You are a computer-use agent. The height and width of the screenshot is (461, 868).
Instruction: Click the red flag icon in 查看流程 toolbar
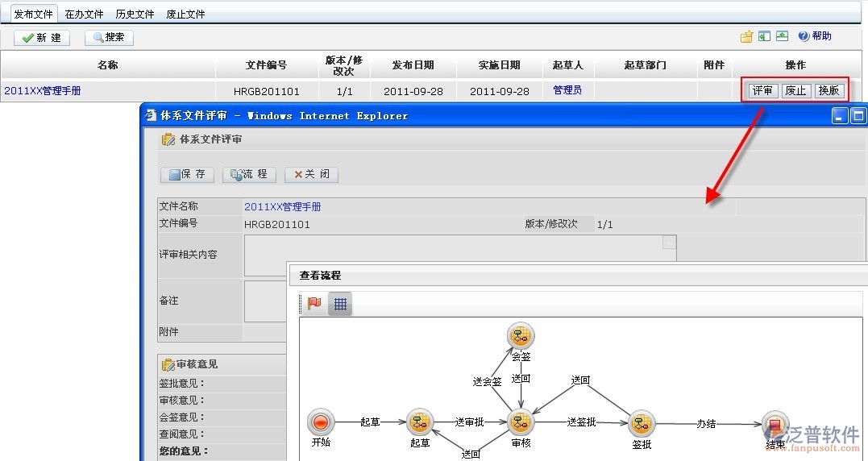pos(314,303)
